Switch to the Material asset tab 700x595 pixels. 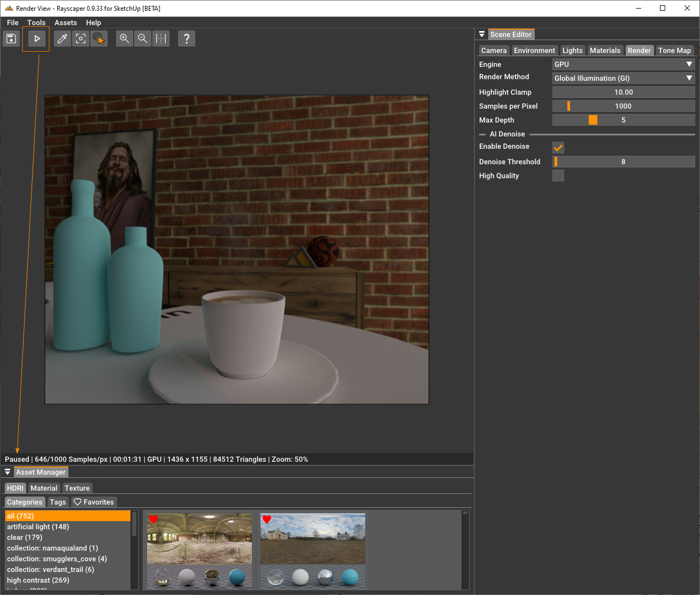pos(44,488)
